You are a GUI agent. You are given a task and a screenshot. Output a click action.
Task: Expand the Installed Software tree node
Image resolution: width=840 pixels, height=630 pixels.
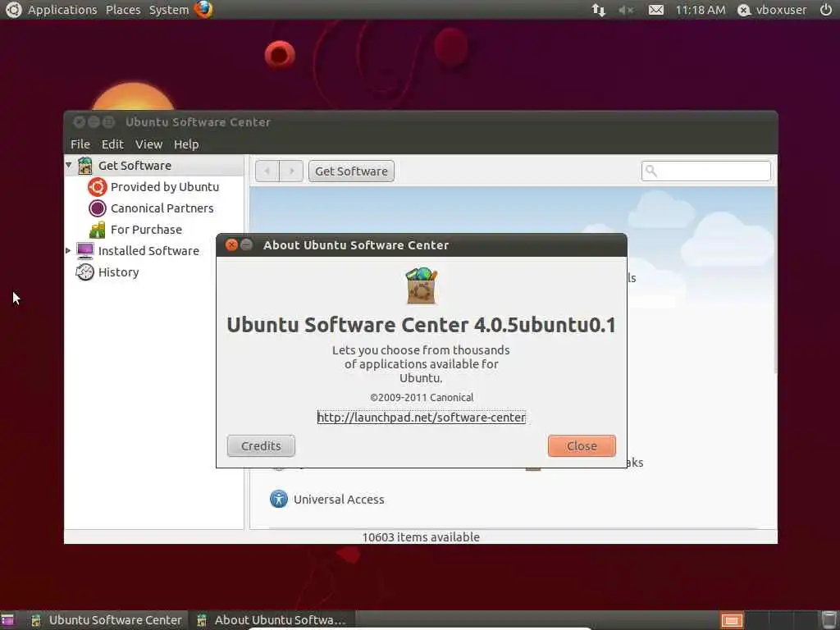click(x=68, y=251)
